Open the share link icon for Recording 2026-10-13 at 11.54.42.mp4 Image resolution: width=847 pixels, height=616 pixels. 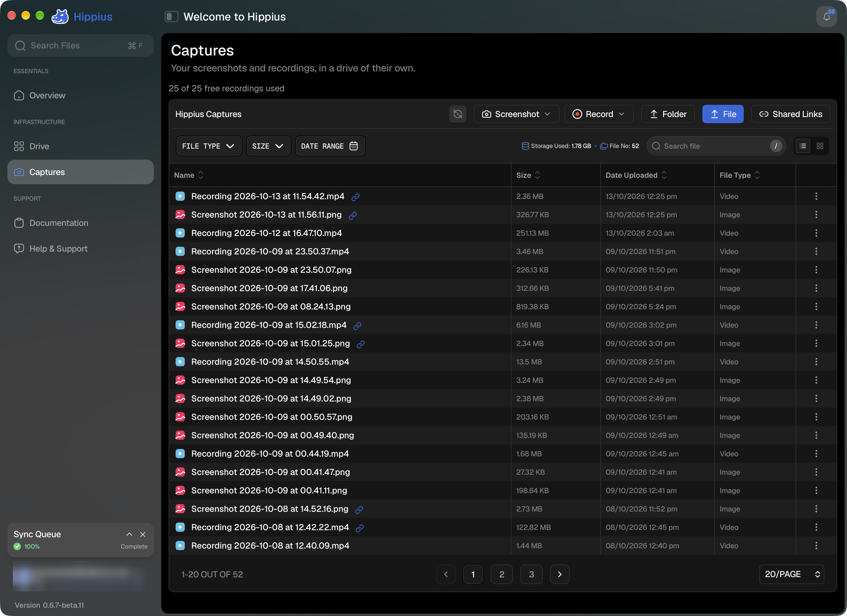click(355, 197)
